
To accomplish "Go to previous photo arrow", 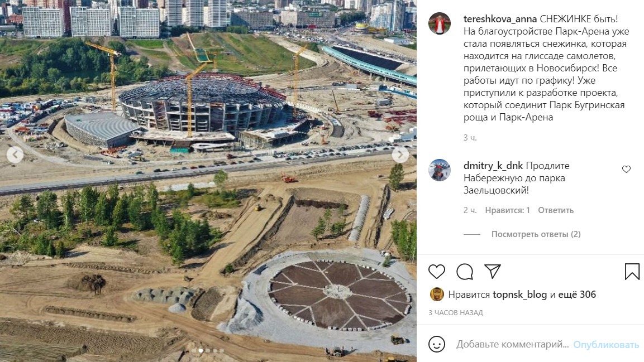I will pos(15,155).
